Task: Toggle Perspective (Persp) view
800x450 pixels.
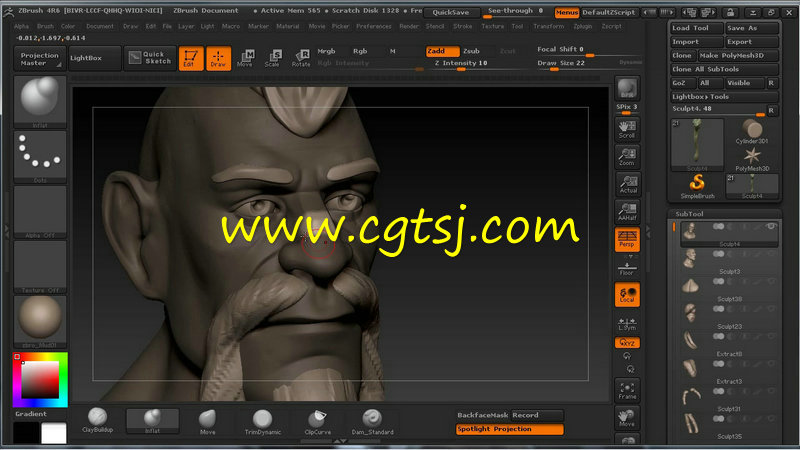Action: 627,239
